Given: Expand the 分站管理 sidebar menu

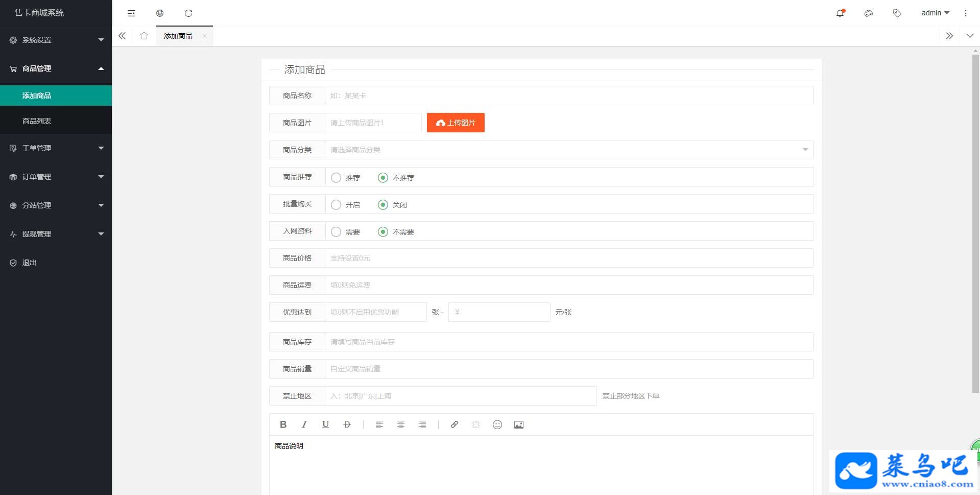Looking at the screenshot, I should coord(56,205).
